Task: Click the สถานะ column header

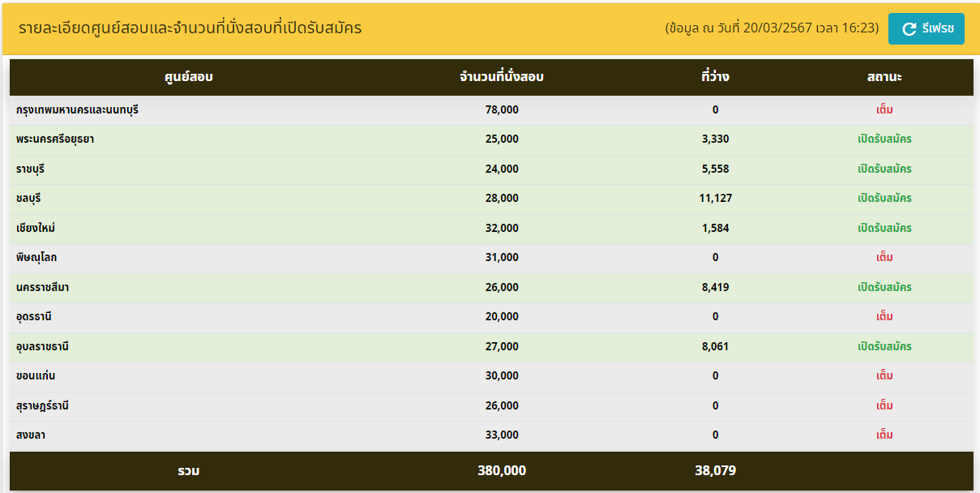Action: click(884, 77)
